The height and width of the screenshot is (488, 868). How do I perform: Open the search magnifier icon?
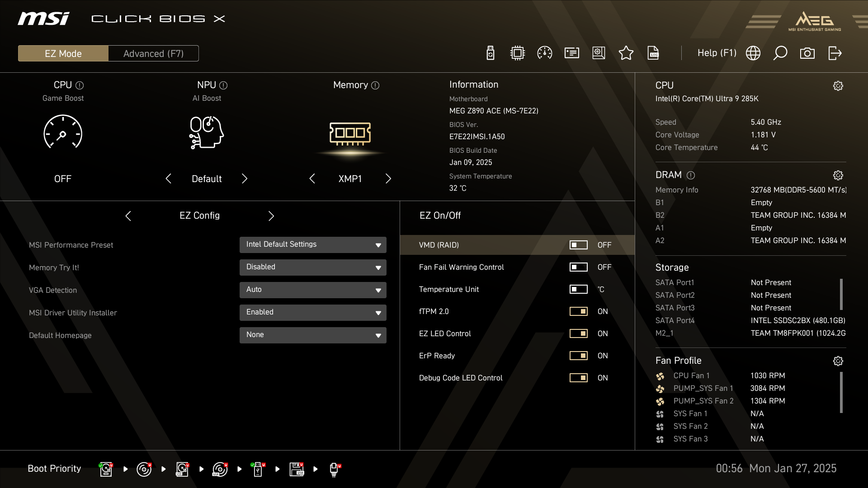click(x=780, y=53)
